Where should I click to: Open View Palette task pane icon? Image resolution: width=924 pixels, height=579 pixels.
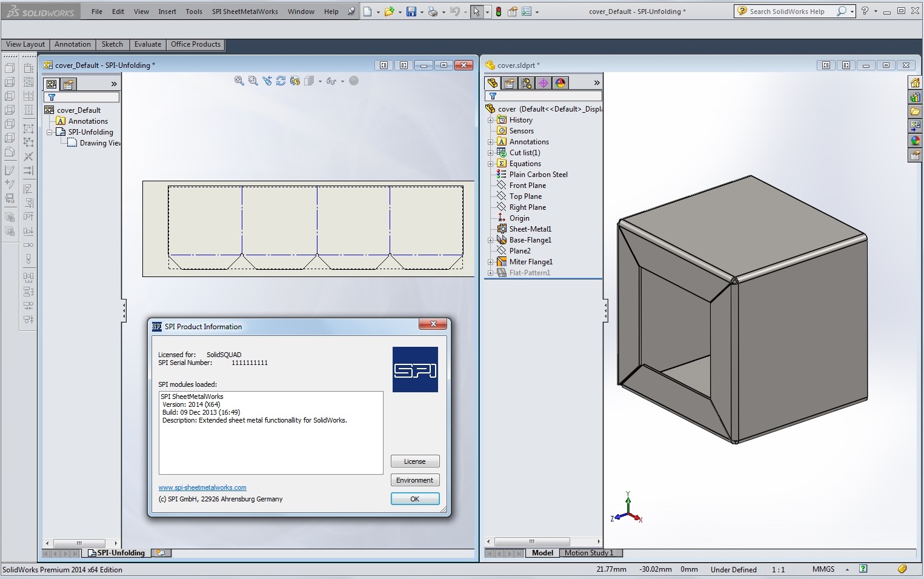coord(915,126)
